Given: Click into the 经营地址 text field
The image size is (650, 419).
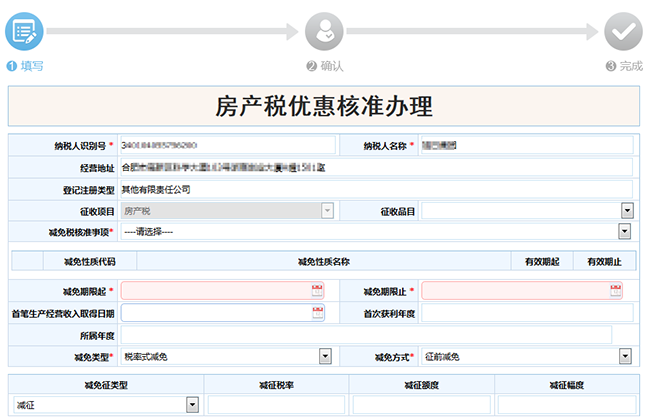Looking at the screenshot, I should click(x=375, y=167).
